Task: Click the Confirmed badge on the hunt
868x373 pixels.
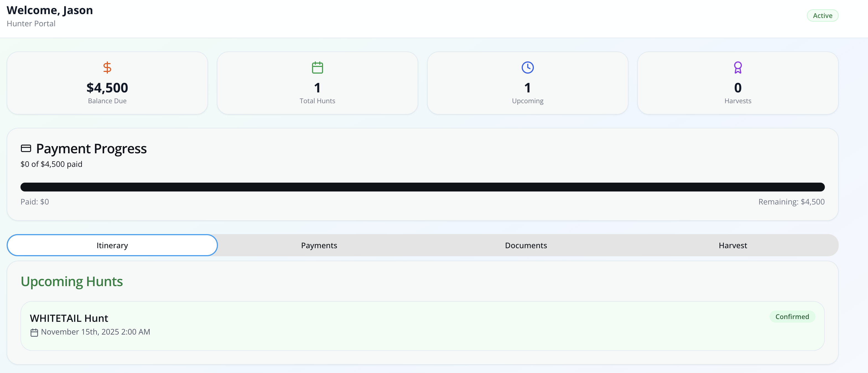Action: 792,317
